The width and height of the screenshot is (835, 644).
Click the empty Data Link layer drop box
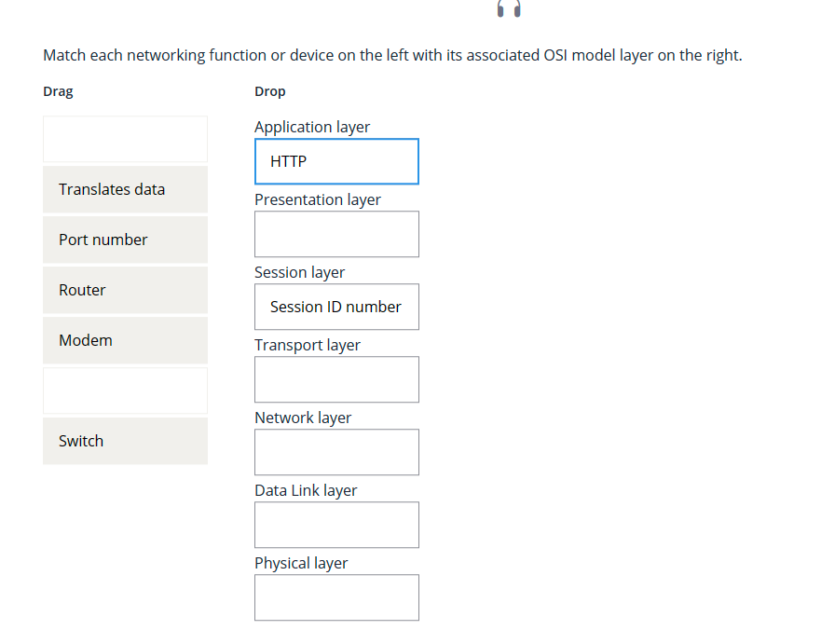(x=336, y=525)
